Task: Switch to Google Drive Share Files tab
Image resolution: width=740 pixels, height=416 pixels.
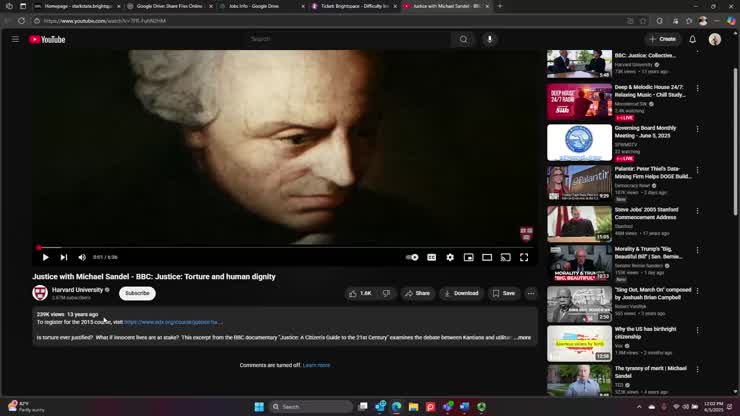Action: (168, 6)
